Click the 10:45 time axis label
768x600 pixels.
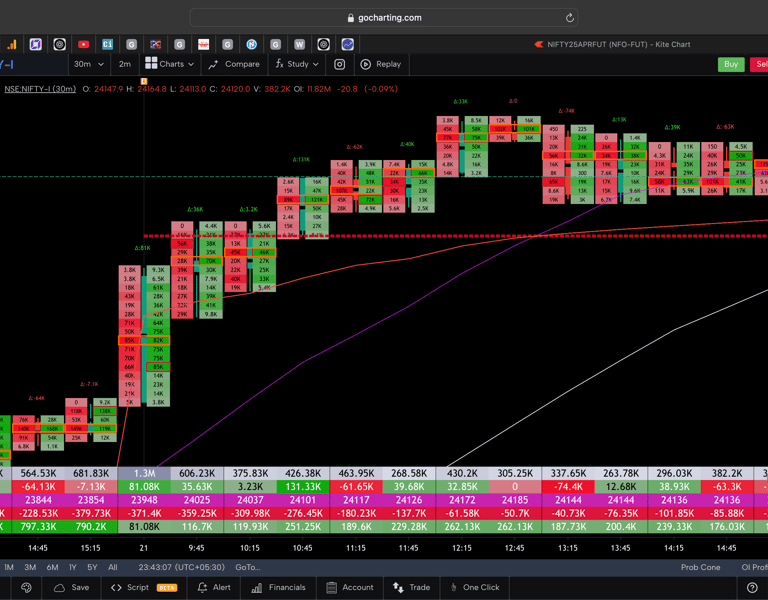pos(303,548)
